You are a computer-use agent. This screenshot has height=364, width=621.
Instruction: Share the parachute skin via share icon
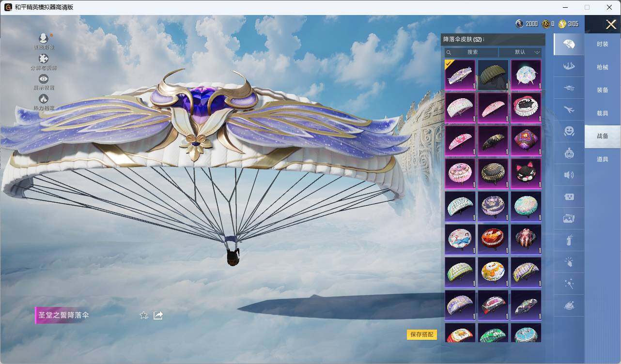(x=158, y=315)
